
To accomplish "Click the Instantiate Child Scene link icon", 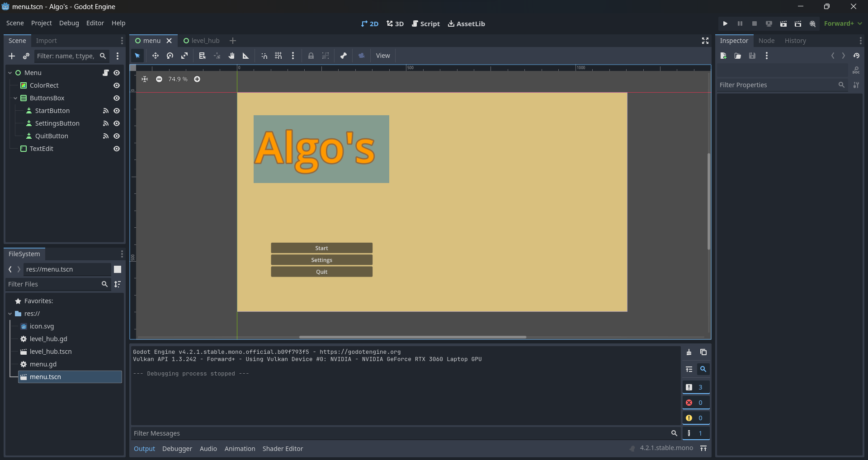I will [x=26, y=56].
